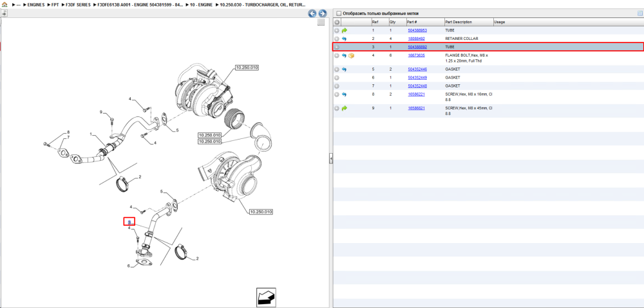Click the blue arrow icon in the Ref 8 SCREW row
This screenshot has width=644, height=308.
(x=344, y=95)
